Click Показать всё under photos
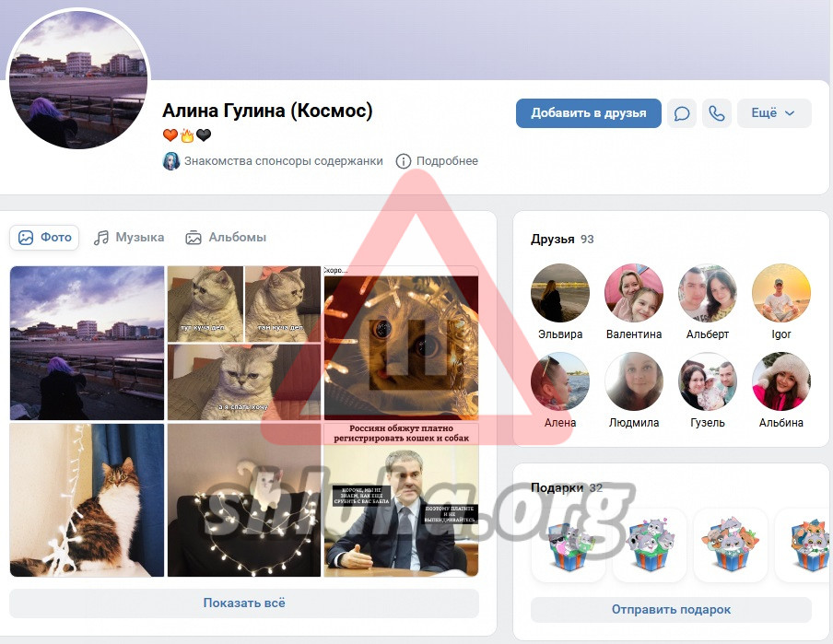Screen dimensions: 833x644 pyautogui.click(x=244, y=603)
